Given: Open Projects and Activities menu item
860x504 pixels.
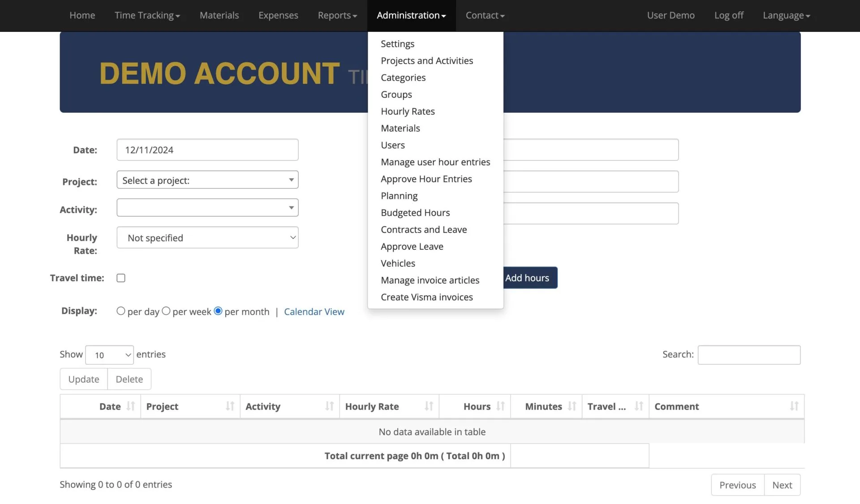Looking at the screenshot, I should tap(426, 60).
